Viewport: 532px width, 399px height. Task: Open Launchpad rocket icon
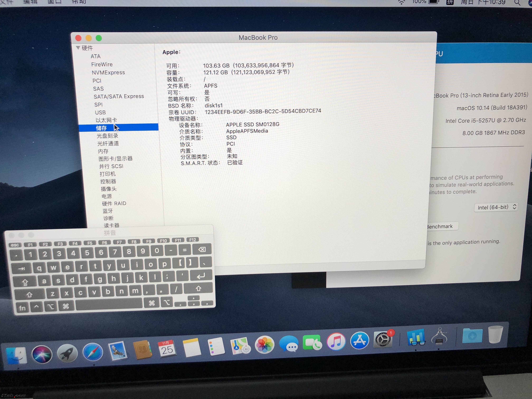[67, 353]
